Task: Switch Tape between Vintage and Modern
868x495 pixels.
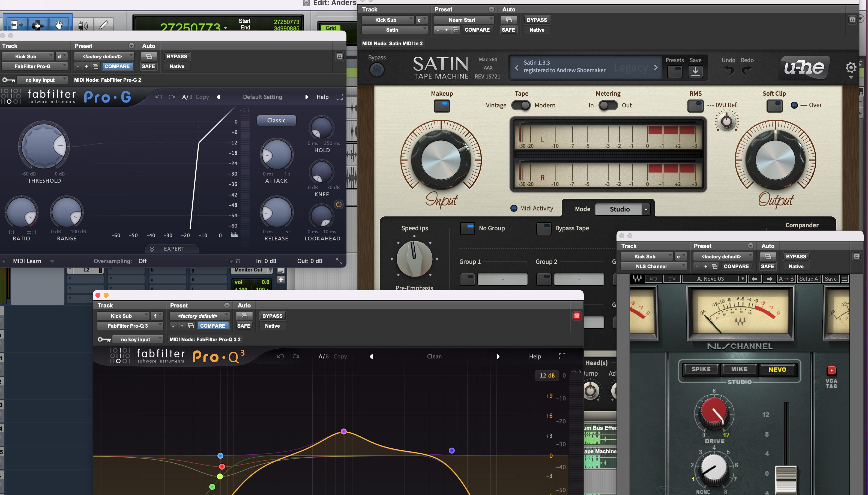Action: click(520, 105)
